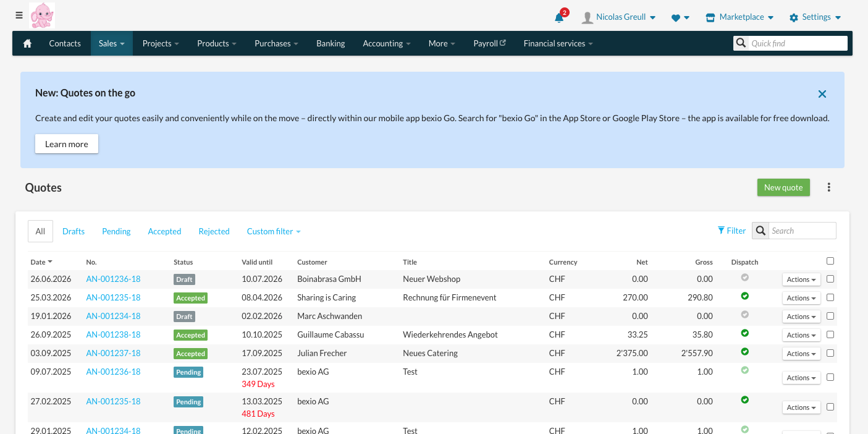Open notifications bell with 2 badge
The image size is (868, 434).
(x=560, y=17)
